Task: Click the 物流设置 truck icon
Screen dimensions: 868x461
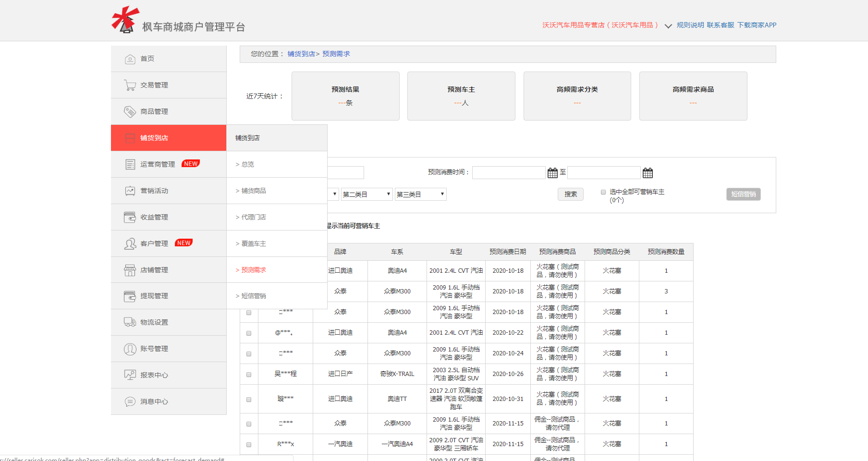Action: [x=130, y=322]
